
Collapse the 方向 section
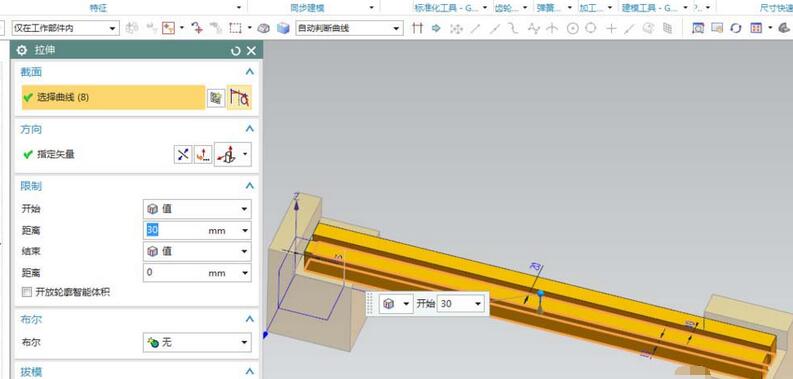[249, 129]
